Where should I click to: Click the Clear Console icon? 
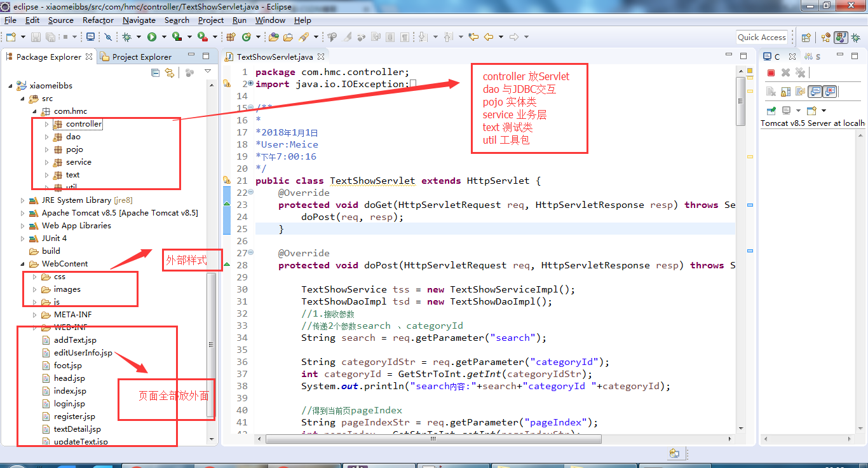tap(771, 92)
